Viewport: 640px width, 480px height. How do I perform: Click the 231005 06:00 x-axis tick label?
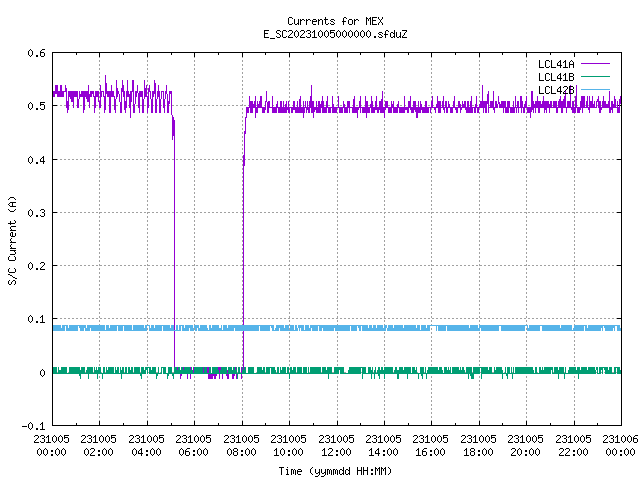(193, 446)
